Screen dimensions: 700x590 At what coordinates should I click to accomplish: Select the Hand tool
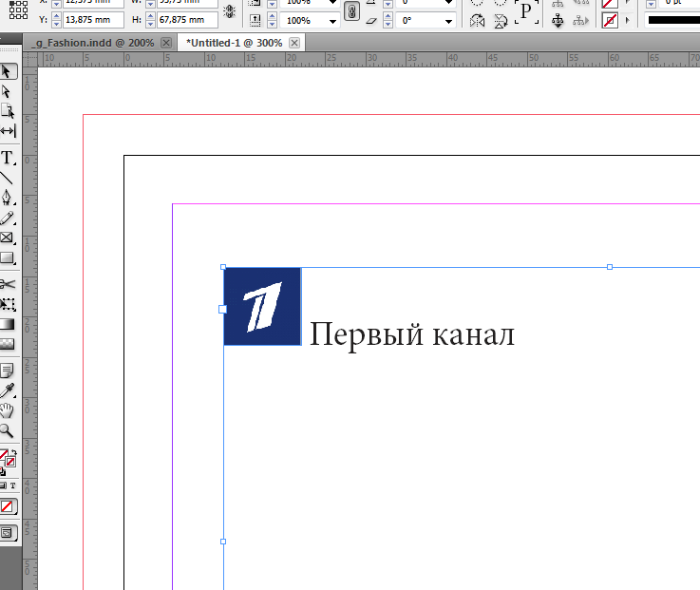(7, 410)
